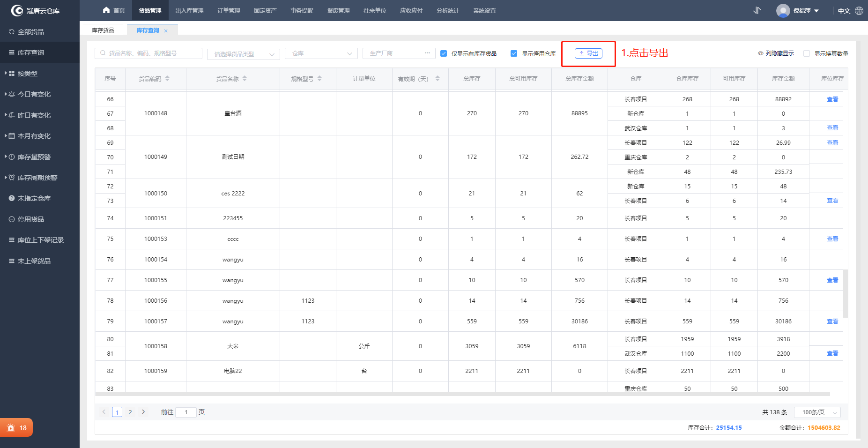Click the 生产厂商 input field
This screenshot has width=868, height=448.
[x=399, y=53]
